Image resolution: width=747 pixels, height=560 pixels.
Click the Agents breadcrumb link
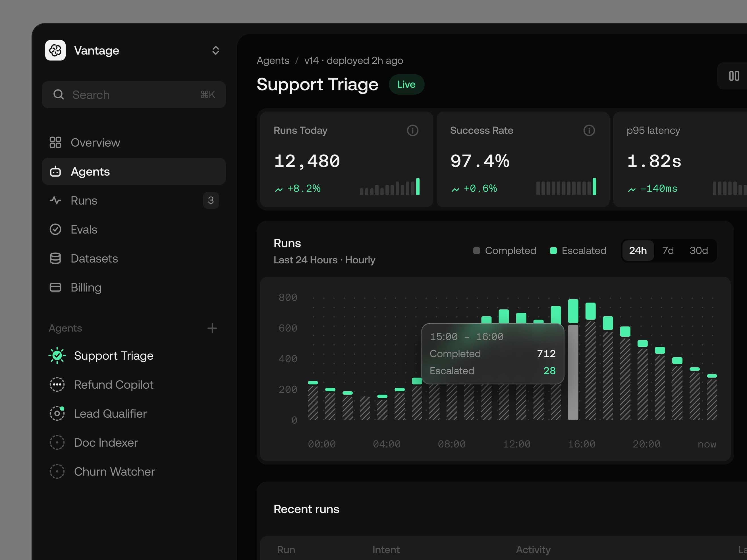coord(273,61)
